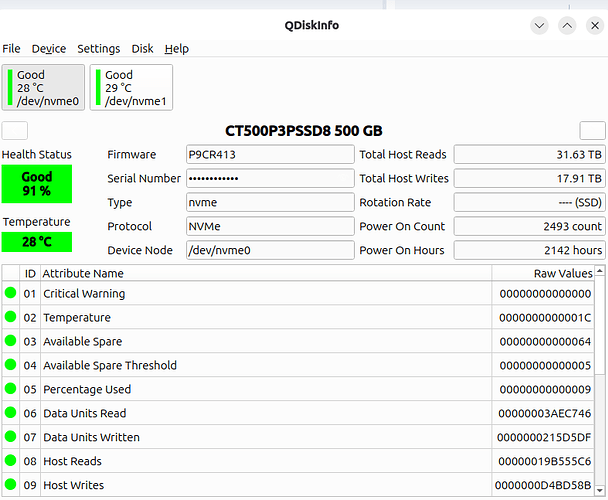
Task: Click the green status dot for Temperature row
Action: pos(10,317)
